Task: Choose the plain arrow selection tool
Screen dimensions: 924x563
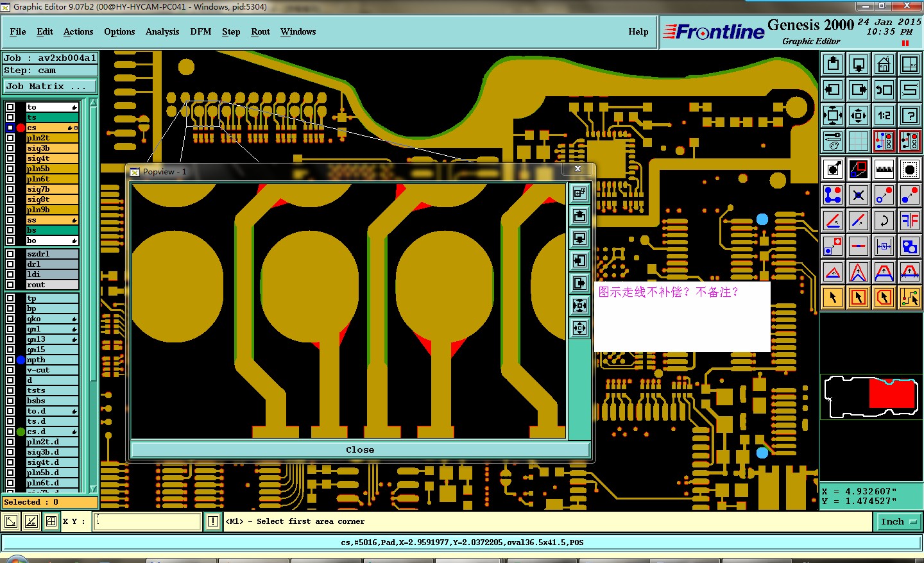Action: [833, 298]
